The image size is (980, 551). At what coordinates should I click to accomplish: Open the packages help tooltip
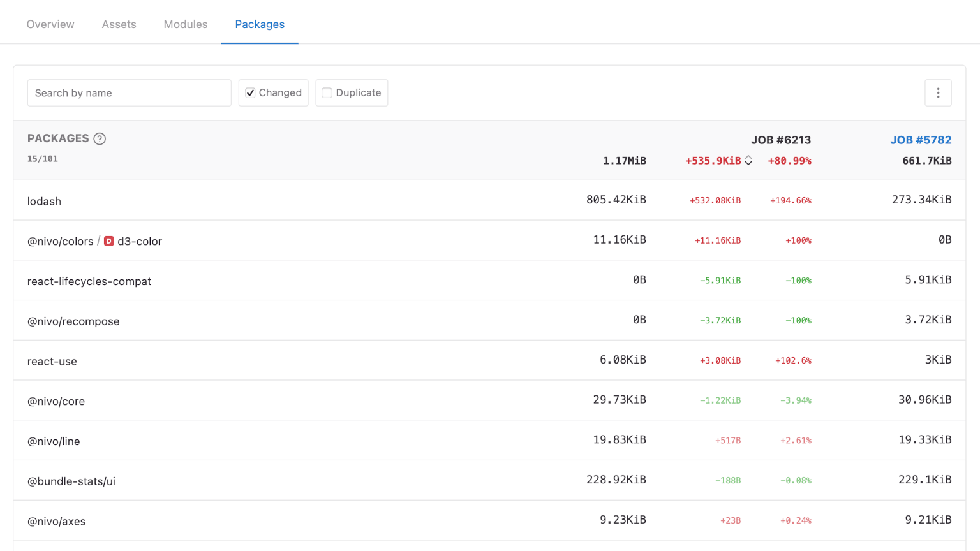100,138
